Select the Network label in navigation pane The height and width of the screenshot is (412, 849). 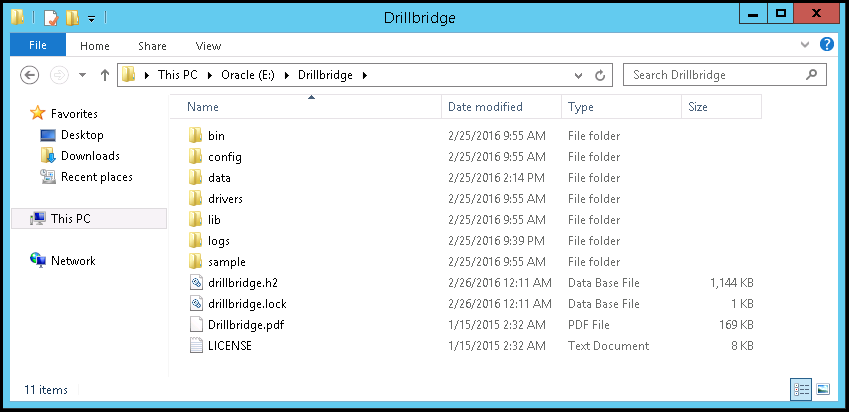73,261
